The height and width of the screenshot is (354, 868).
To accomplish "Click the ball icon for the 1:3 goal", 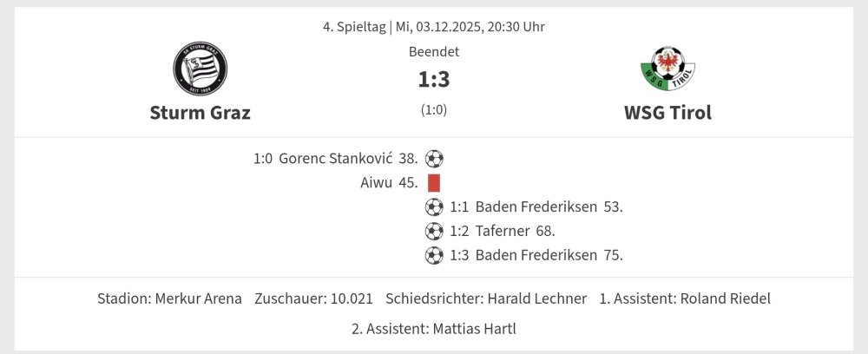I will (x=434, y=255).
